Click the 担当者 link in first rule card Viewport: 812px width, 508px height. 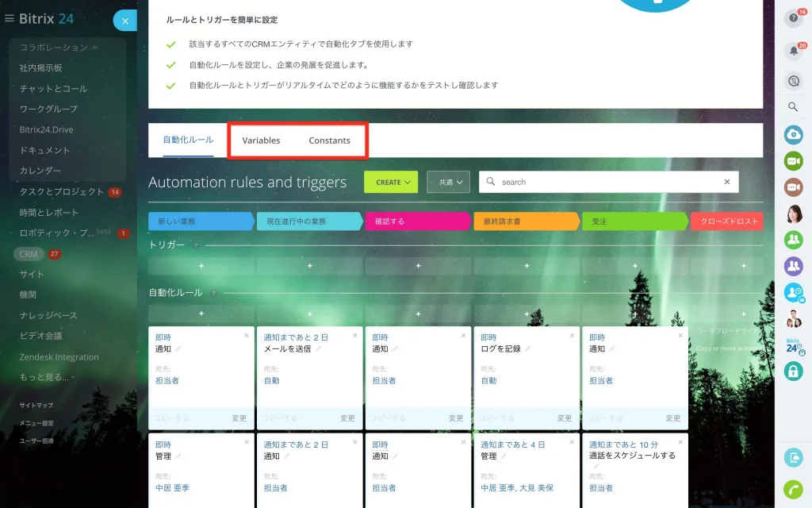167,380
